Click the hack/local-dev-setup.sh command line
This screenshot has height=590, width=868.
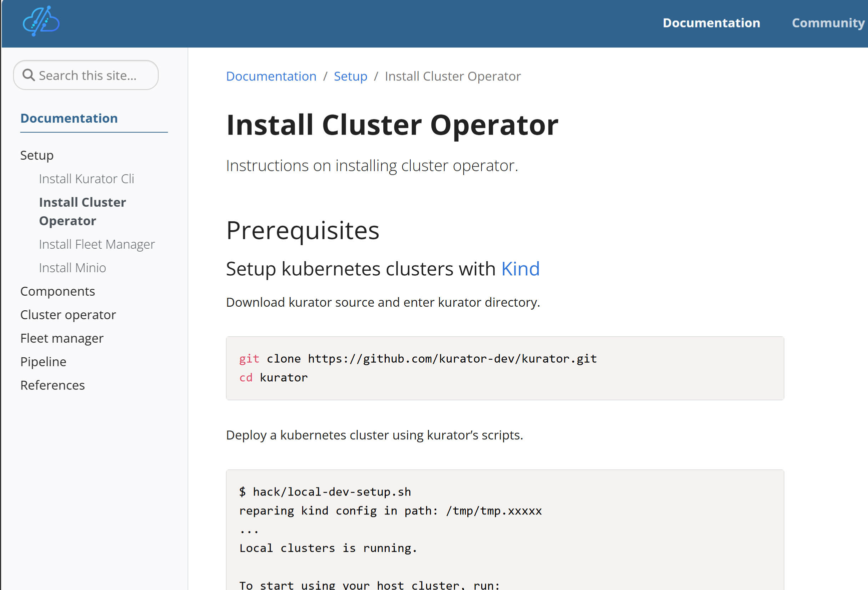tap(325, 492)
